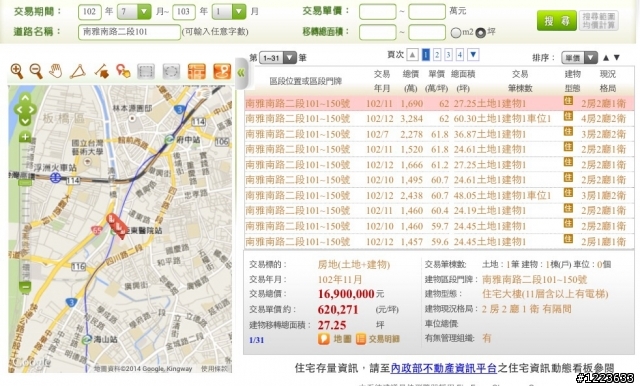Select the 坪 area unit radio button
Screen dimensions: 640x386
pyautogui.click(x=480, y=33)
